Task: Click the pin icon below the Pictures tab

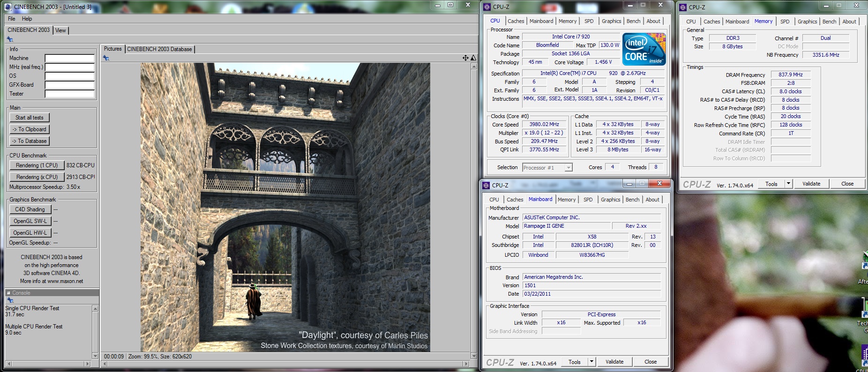Action: 106,58
